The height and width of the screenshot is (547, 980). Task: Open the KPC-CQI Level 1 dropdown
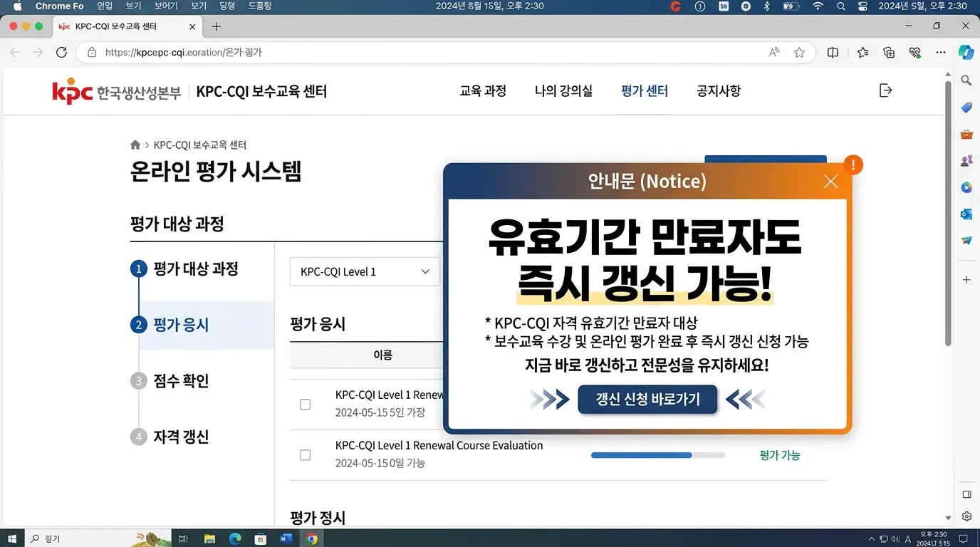click(x=365, y=271)
